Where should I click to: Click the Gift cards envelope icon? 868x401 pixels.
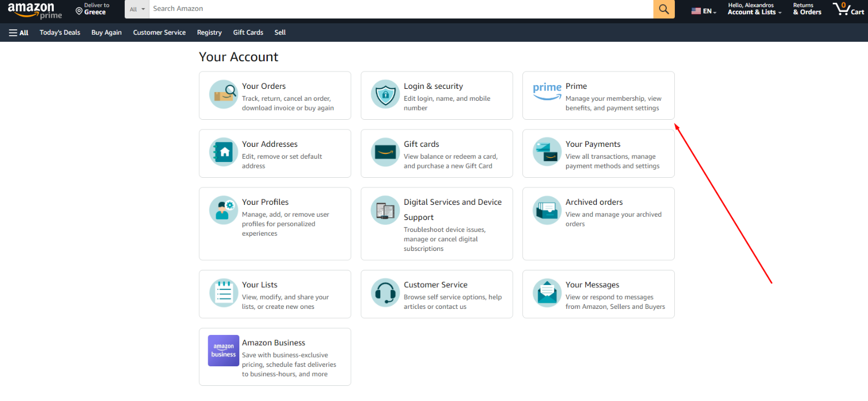(385, 152)
